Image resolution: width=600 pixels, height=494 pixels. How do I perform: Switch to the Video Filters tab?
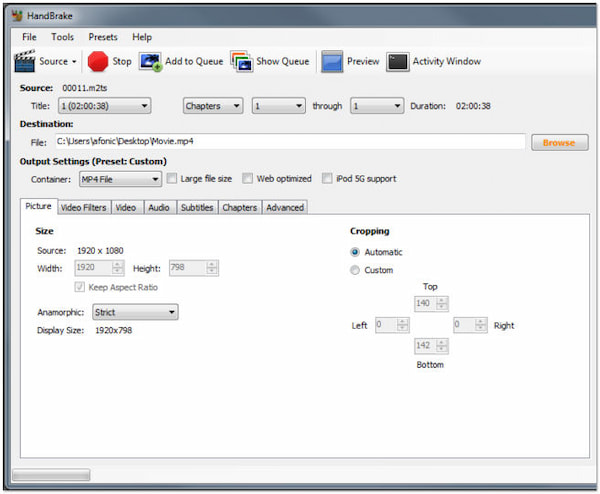pos(84,207)
